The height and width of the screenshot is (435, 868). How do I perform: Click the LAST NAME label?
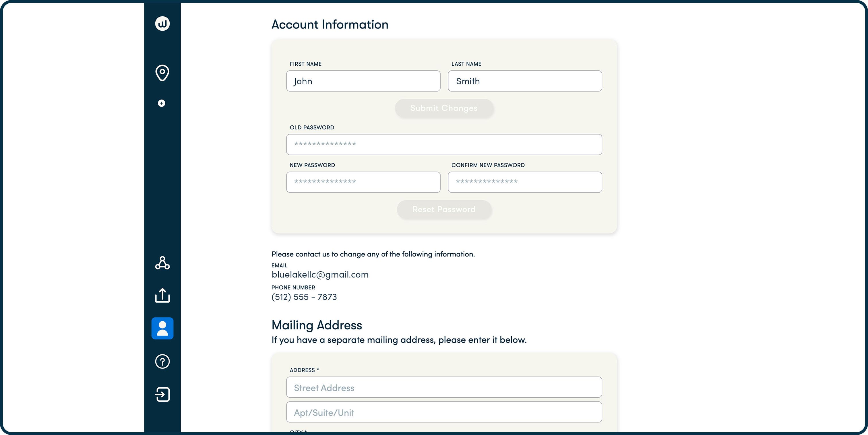(x=466, y=64)
